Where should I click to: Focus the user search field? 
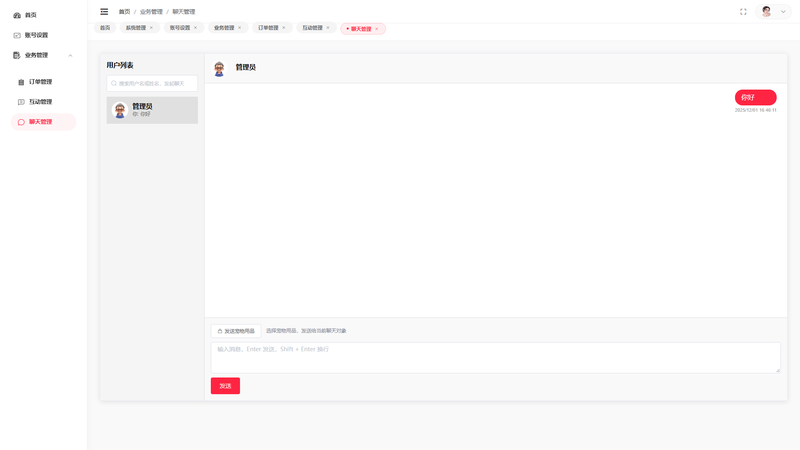point(152,83)
